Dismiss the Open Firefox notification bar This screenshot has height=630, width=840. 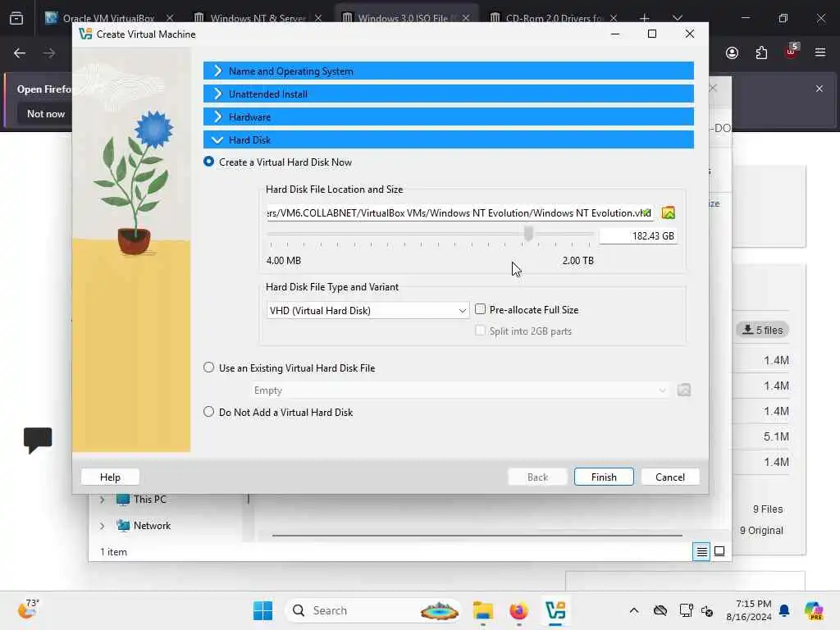point(819,89)
